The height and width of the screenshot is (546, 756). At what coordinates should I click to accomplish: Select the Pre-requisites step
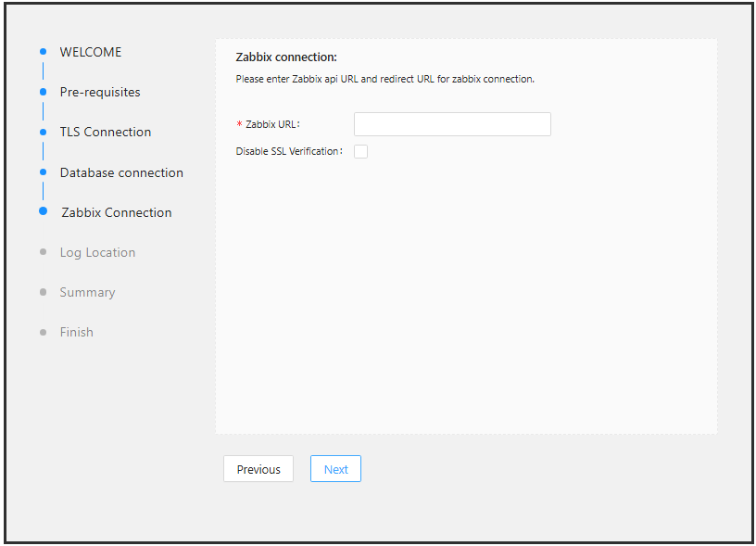(x=100, y=92)
